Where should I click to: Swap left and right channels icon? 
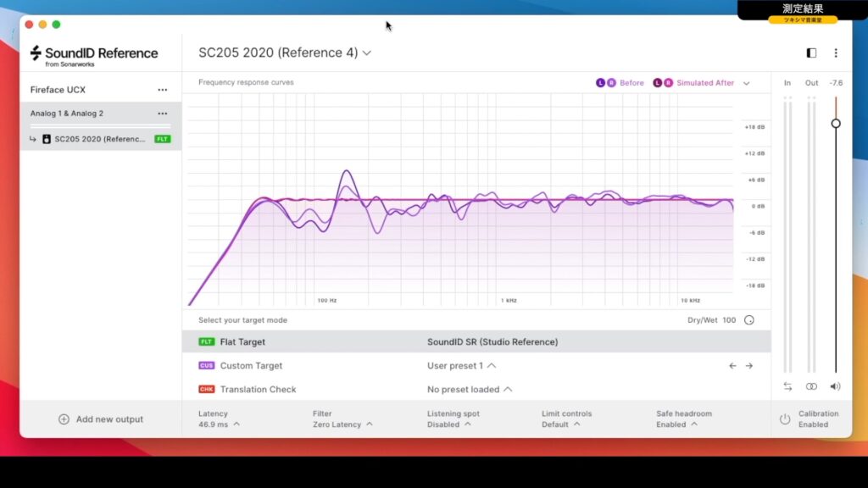(x=787, y=386)
